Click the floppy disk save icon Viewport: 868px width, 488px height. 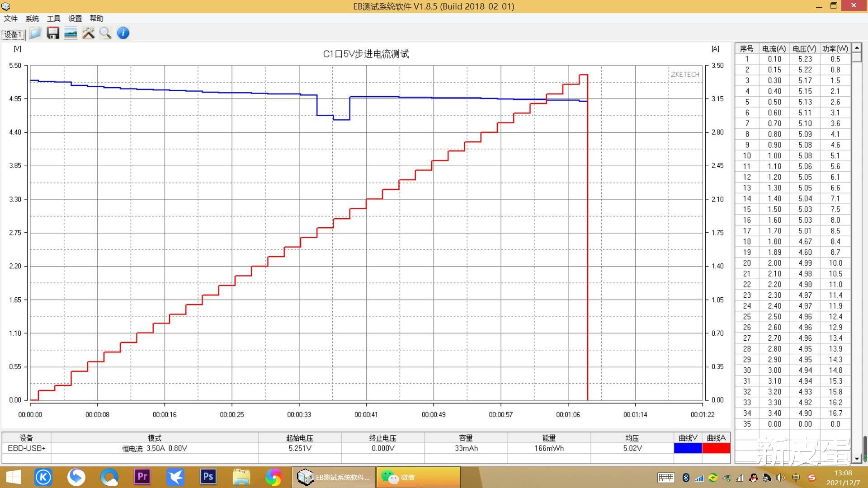53,33
